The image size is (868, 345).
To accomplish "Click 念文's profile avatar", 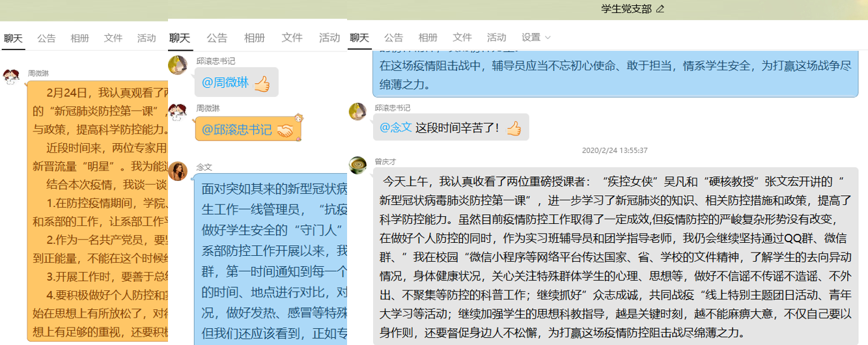I will click(178, 171).
